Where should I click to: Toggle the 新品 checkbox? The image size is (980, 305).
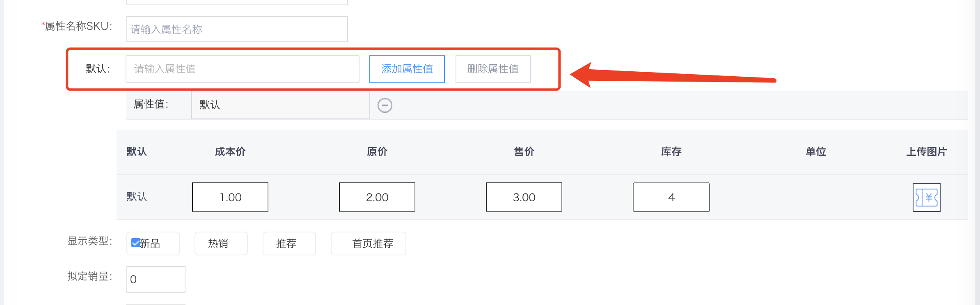[x=135, y=243]
